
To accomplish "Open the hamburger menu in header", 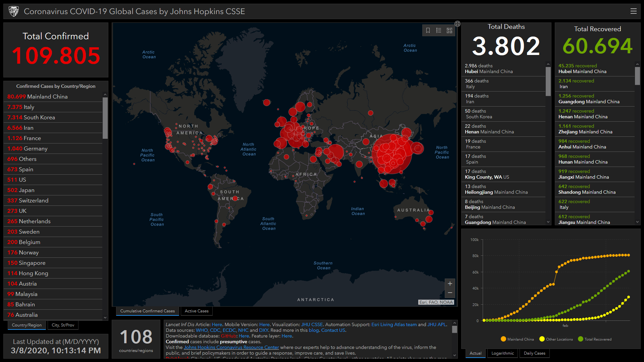I will pyautogui.click(x=633, y=11).
